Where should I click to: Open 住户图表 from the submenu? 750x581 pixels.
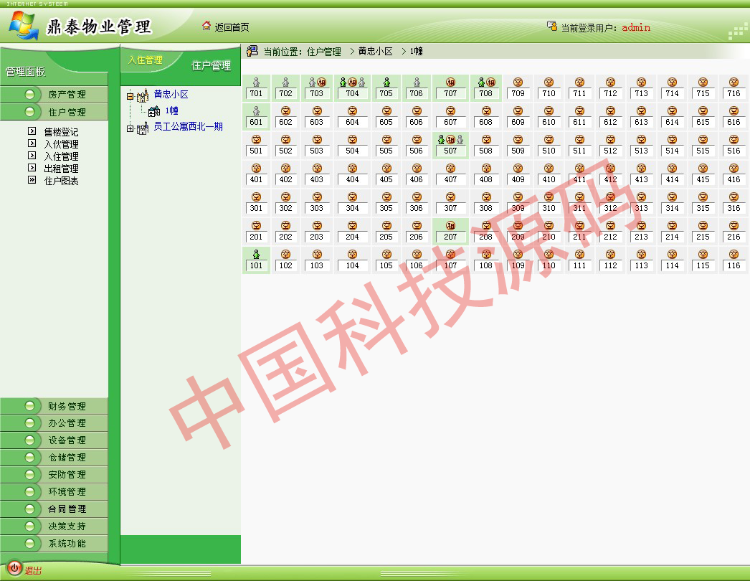point(61,181)
